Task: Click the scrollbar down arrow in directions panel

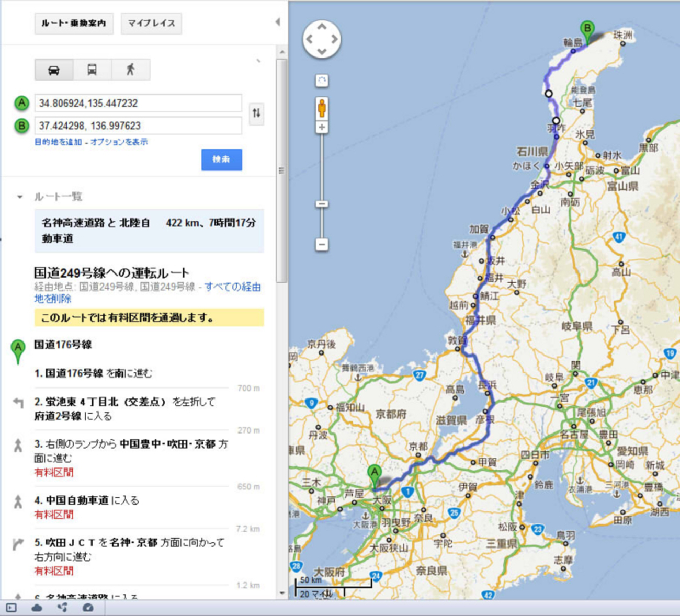Action: (282, 593)
